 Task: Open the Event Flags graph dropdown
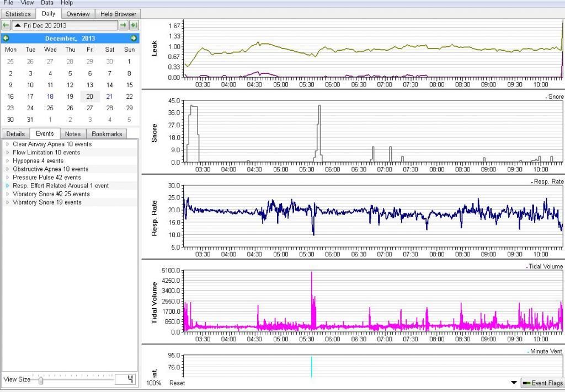(542, 383)
